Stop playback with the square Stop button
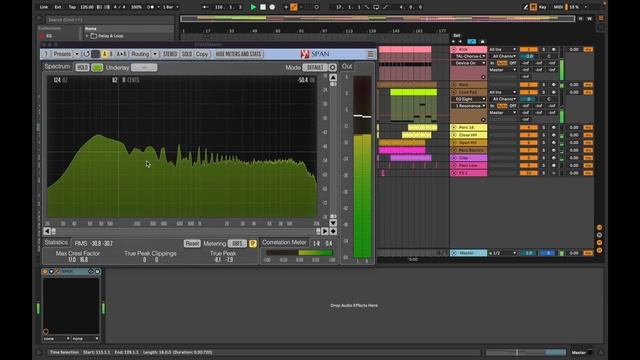This screenshot has width=640, height=360. click(x=263, y=7)
